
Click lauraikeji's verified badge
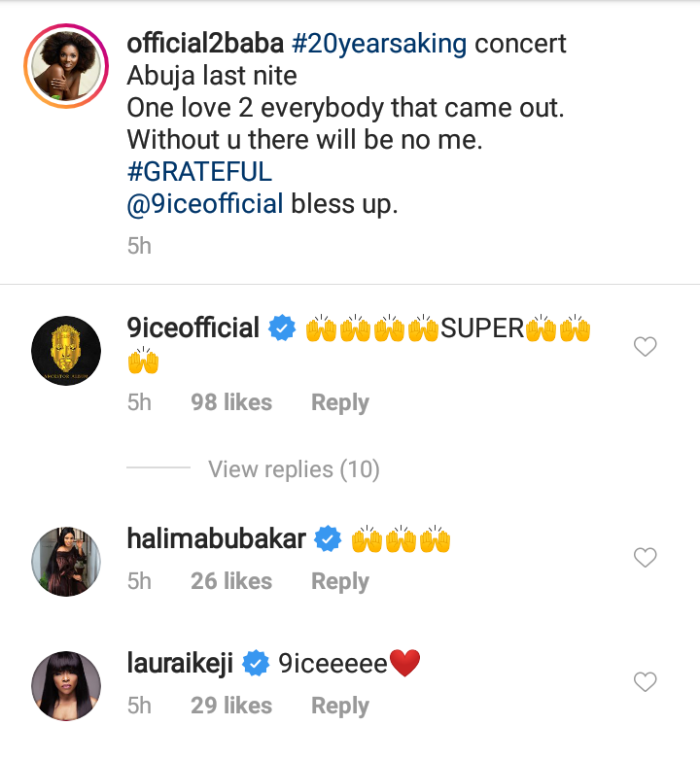[256, 665]
